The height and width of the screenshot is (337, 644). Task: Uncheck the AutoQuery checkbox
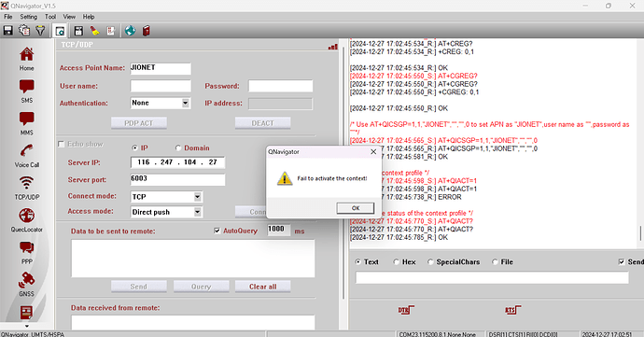tap(217, 231)
